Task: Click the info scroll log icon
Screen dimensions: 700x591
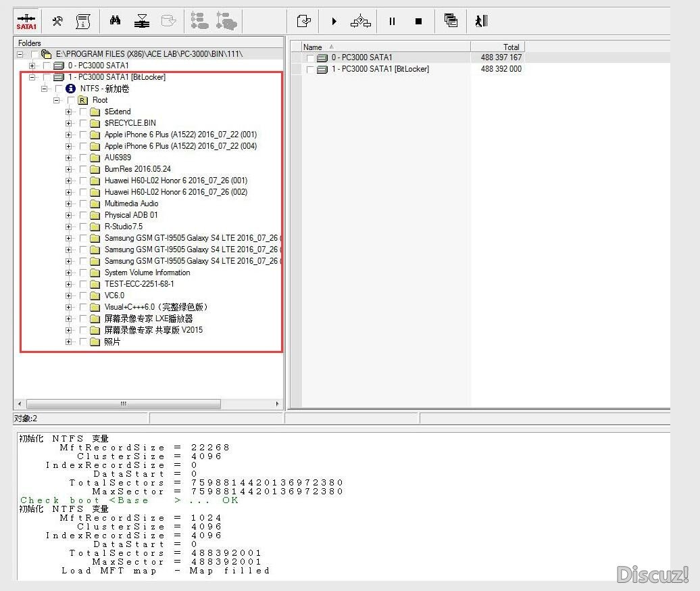Action: [x=83, y=22]
